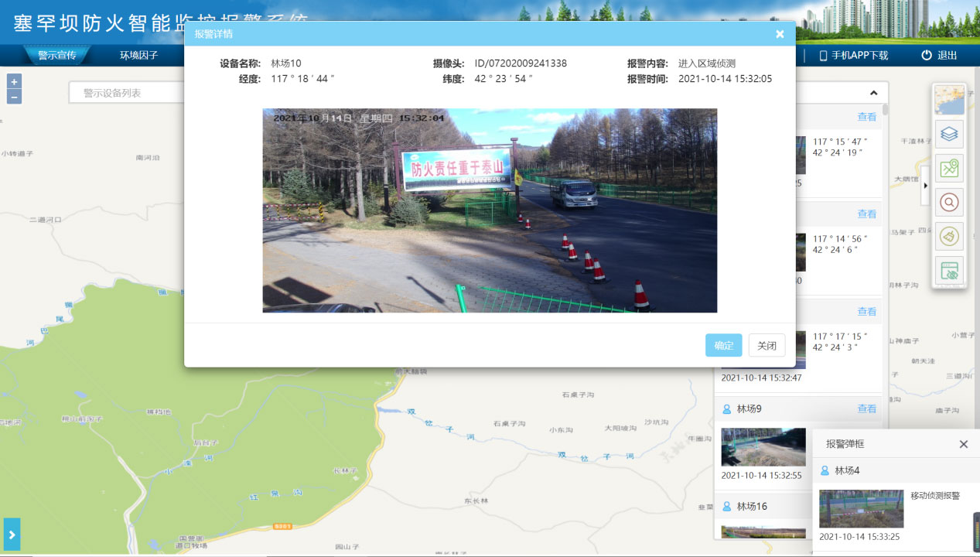This screenshot has height=557, width=980.
Task: Click 查看 link for 林场9
Action: [x=866, y=408]
